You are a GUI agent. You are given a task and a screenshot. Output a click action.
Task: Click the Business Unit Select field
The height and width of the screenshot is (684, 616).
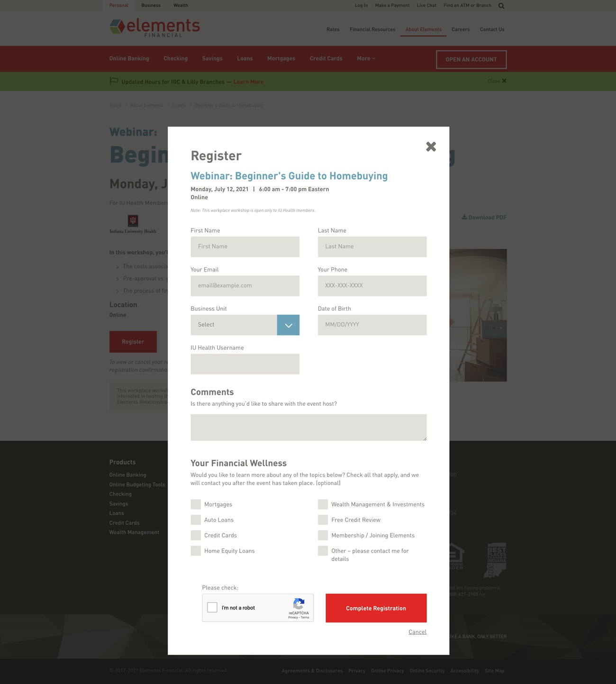click(x=234, y=325)
